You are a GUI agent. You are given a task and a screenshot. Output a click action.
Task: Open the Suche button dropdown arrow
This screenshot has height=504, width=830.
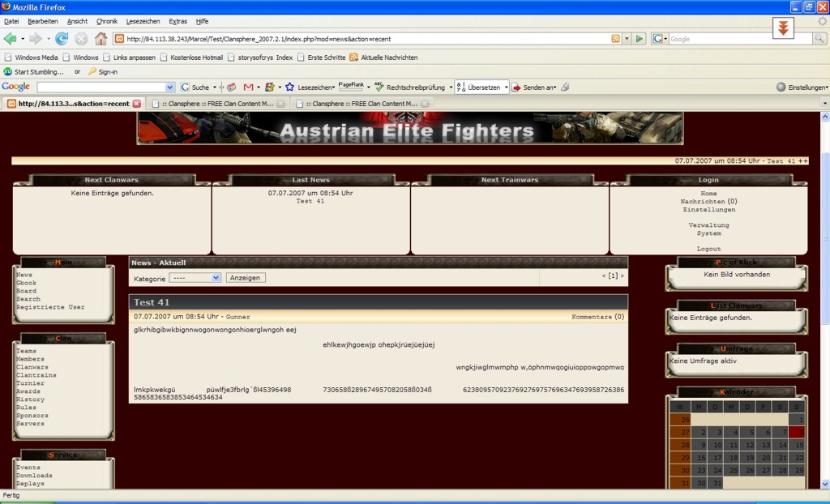point(214,88)
